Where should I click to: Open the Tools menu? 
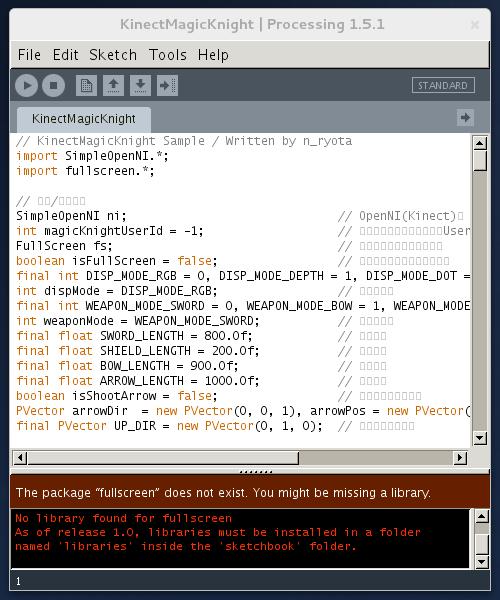click(x=168, y=55)
